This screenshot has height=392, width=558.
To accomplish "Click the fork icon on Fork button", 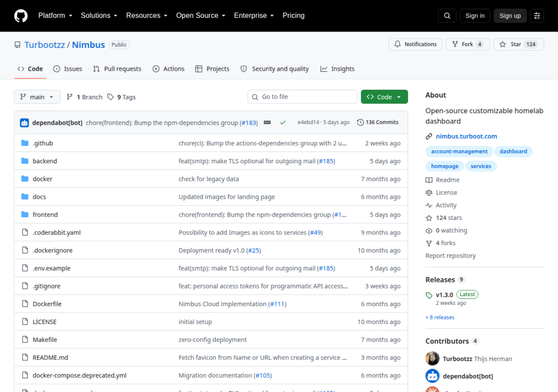I will pos(455,44).
